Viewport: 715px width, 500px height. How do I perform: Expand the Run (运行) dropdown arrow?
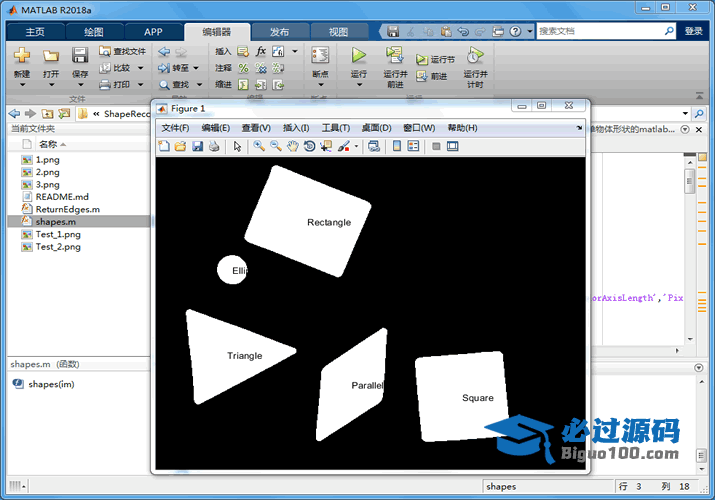pyautogui.click(x=359, y=85)
